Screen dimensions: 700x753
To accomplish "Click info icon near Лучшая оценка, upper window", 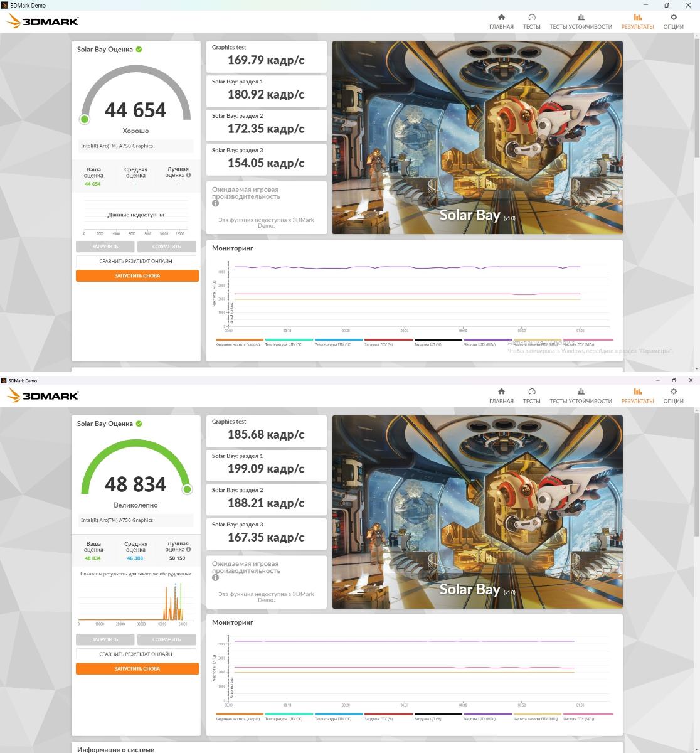I will pos(188,175).
